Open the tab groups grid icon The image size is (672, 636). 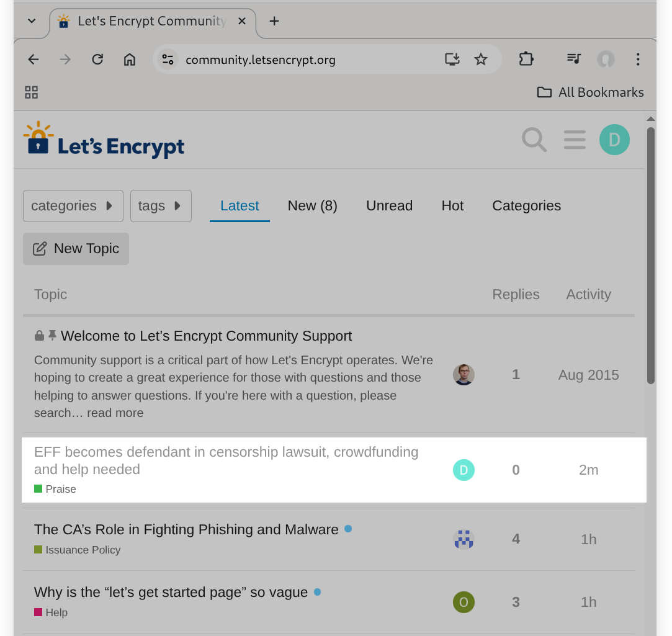(31, 92)
